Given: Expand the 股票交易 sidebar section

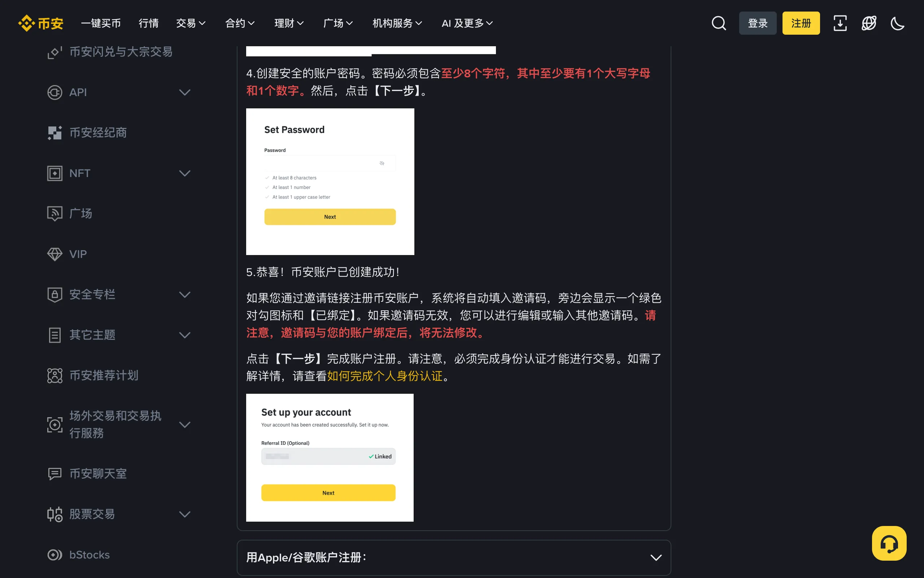Looking at the screenshot, I should pyautogui.click(x=185, y=514).
